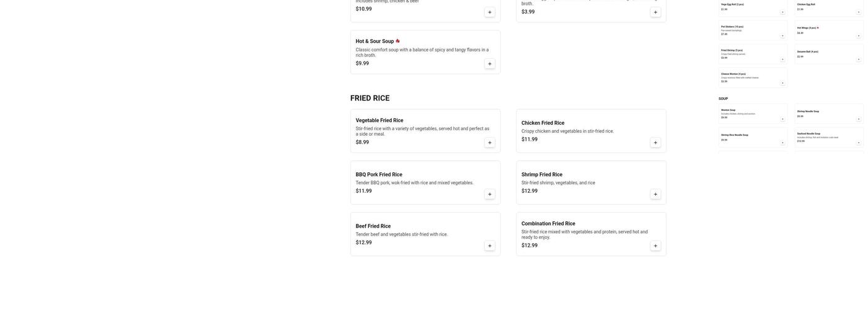
Task: Click the BBQ Pork Fried Rice title
Action: pyautogui.click(x=379, y=175)
